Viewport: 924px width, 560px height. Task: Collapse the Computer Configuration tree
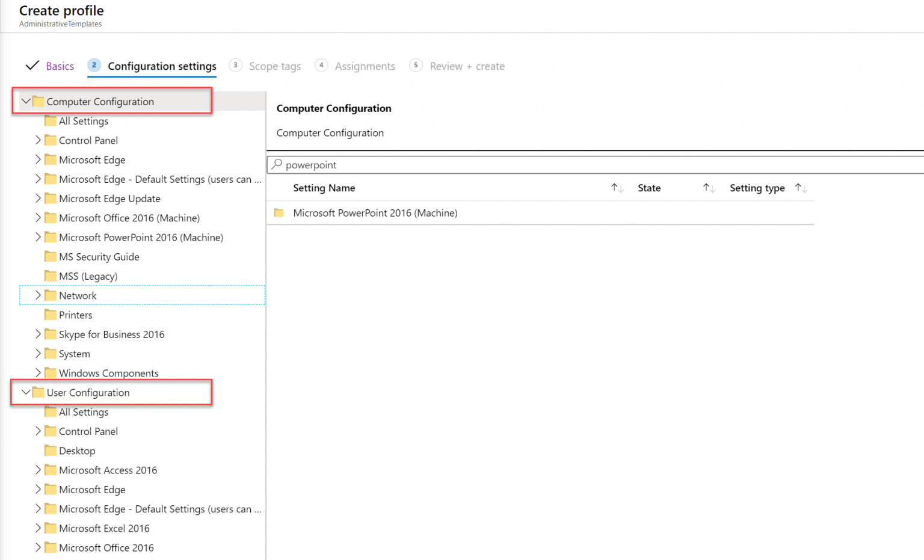coord(25,101)
